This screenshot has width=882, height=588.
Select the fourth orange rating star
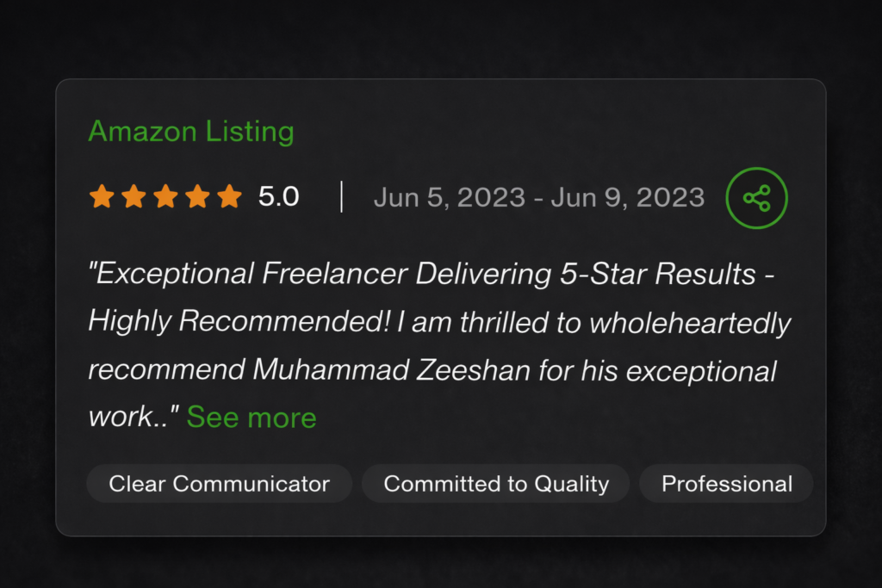197,196
